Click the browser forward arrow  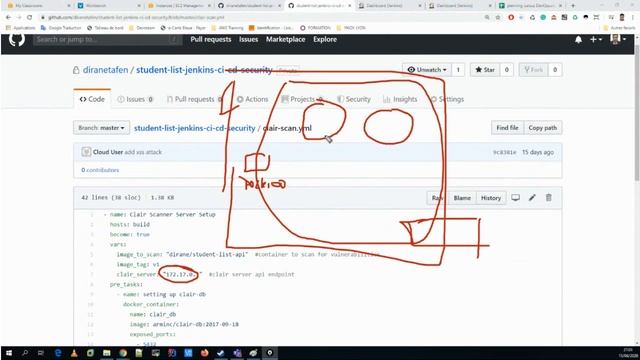[19, 18]
